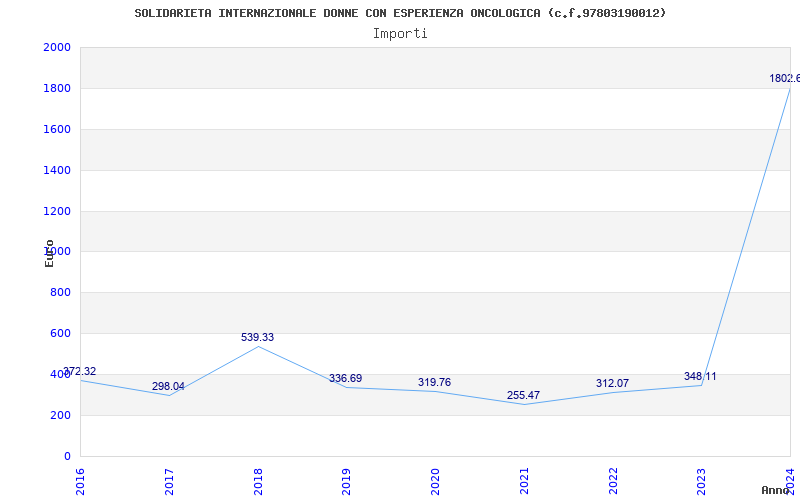Select the 336.69 data label
The image size is (800, 500).
point(346,379)
